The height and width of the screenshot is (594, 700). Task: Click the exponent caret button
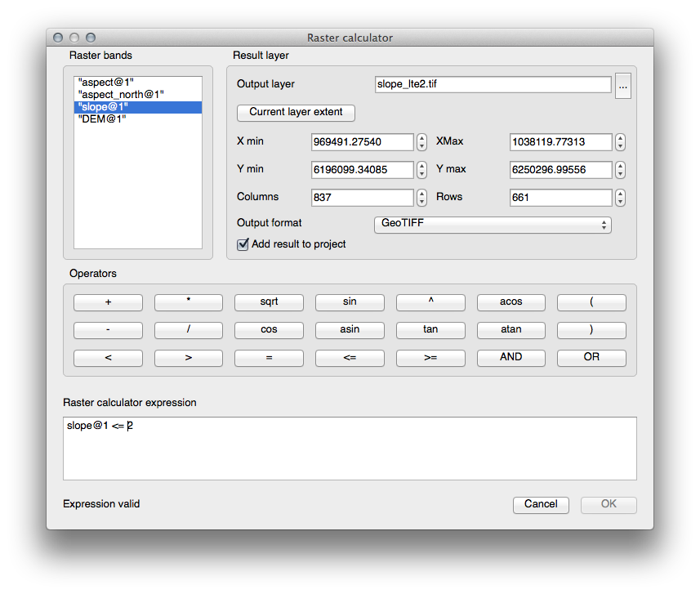(x=430, y=302)
